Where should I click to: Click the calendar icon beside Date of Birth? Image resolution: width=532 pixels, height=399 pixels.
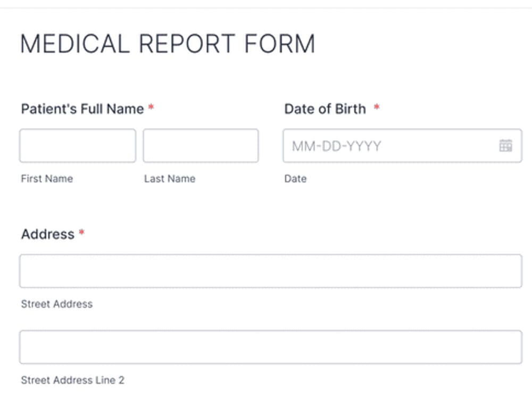[x=506, y=145]
